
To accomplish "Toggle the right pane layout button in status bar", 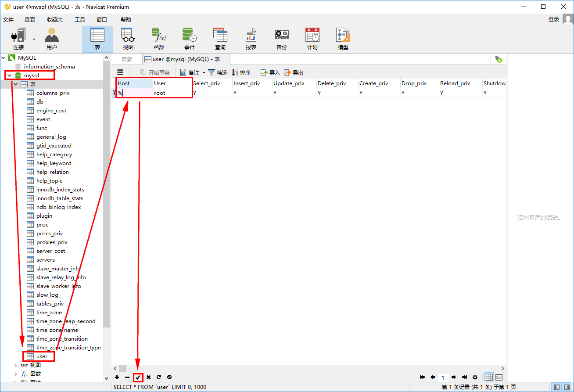I will click(567, 387).
